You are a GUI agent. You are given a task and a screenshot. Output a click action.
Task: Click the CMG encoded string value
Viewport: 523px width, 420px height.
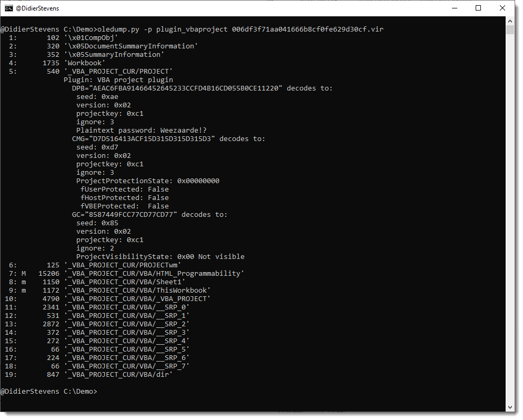point(153,139)
